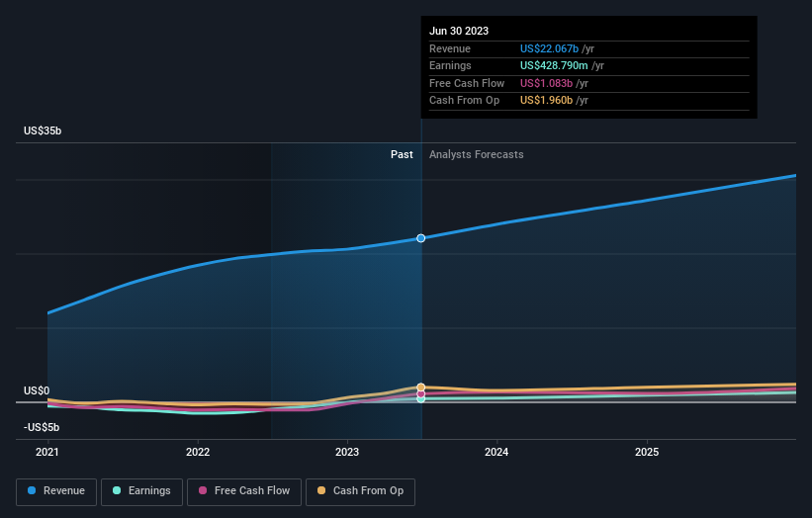Select the Revenue data point marker
This screenshot has width=812, height=518.
tap(421, 238)
